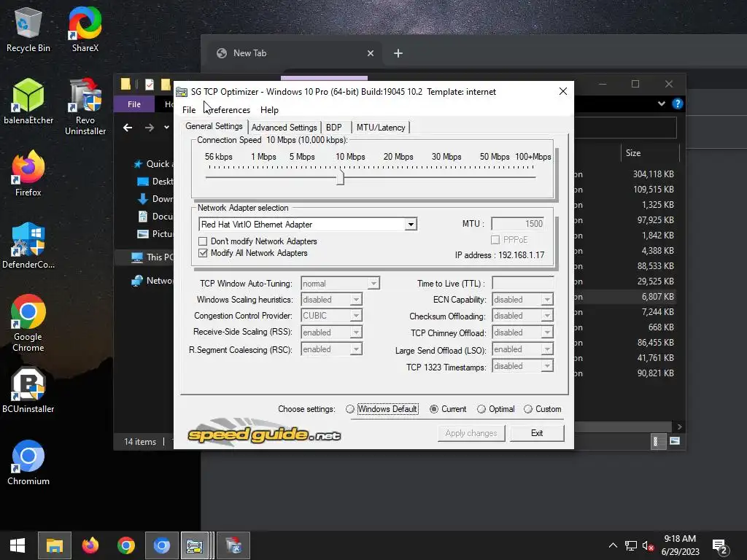Open Revo Uninstaller taskbar icon

coord(233,545)
